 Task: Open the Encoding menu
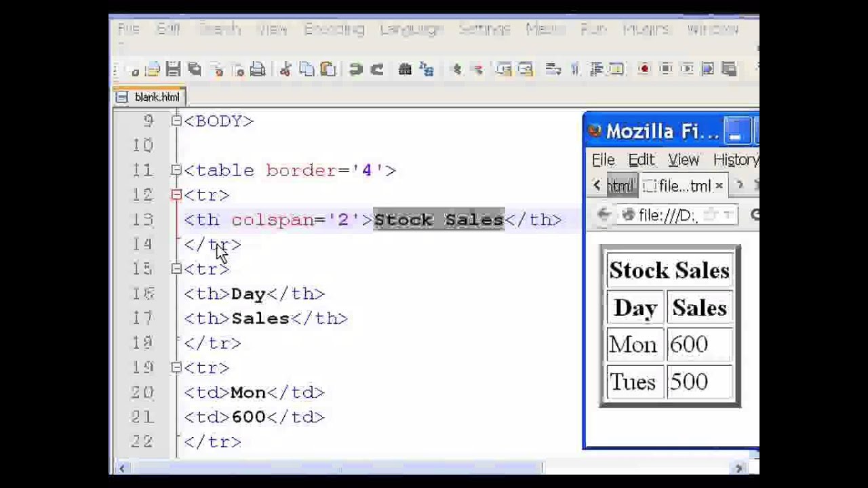[x=334, y=29]
